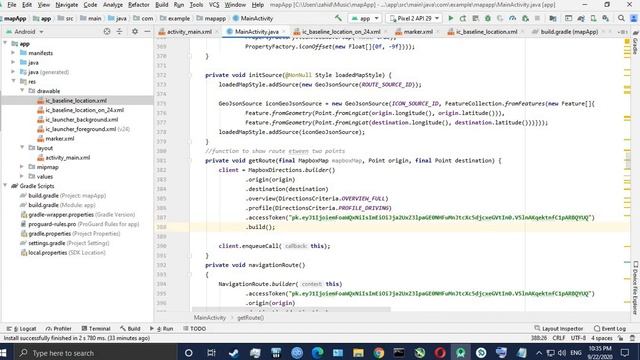This screenshot has width=640, height=360.
Task: Open the Logcat tool window
Action: tap(21, 329)
